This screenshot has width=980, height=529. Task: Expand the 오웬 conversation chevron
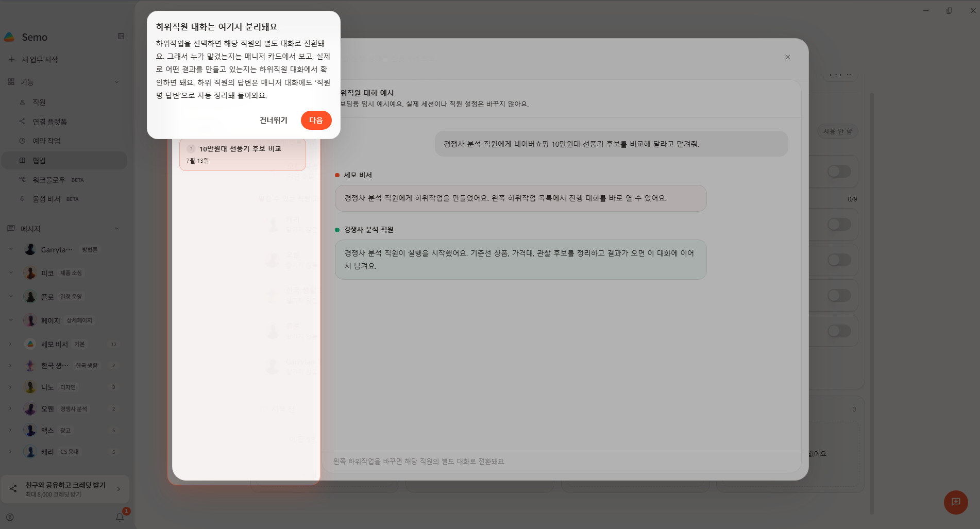coord(10,408)
